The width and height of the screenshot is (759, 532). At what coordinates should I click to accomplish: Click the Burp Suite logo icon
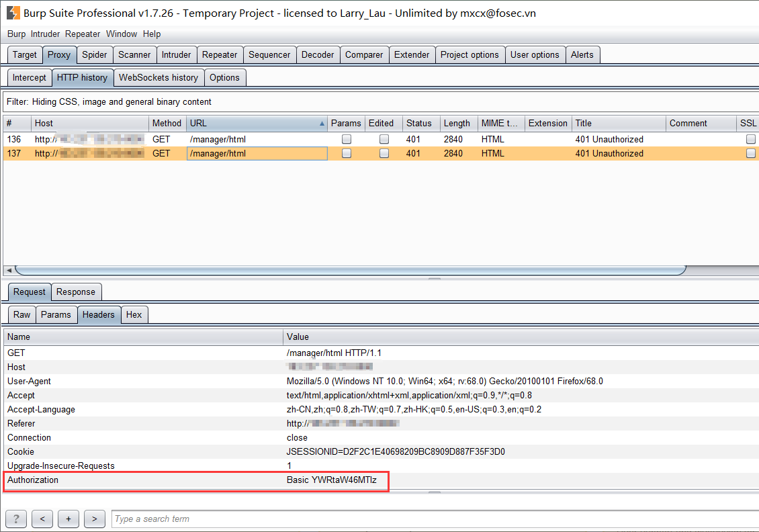point(13,13)
